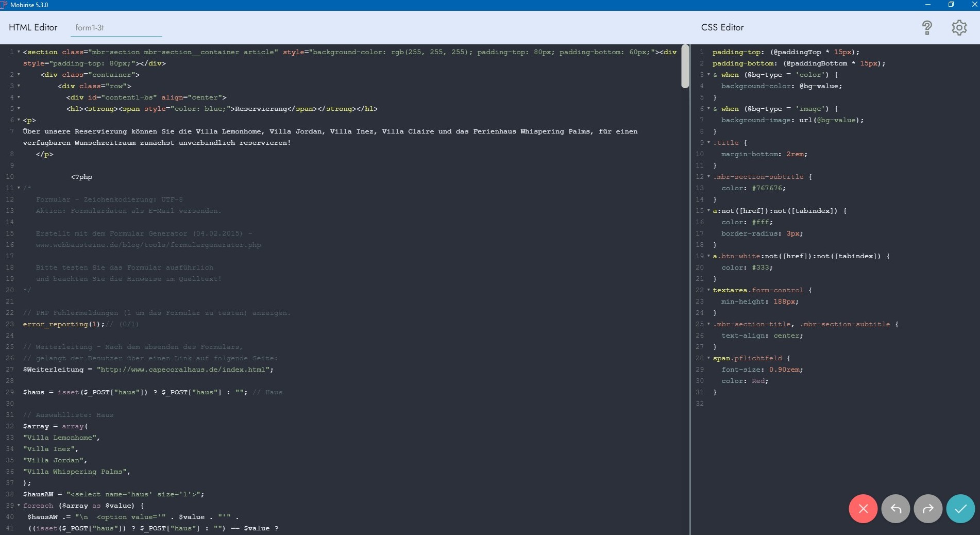Screen dimensions: 980x535
Task: Click the CSS Editor heading label
Action: (722, 27)
